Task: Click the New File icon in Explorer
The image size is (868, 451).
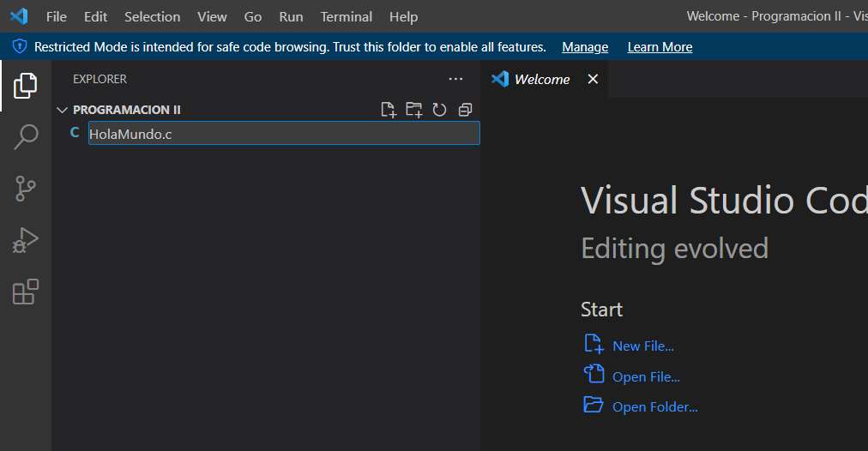Action: click(x=389, y=110)
